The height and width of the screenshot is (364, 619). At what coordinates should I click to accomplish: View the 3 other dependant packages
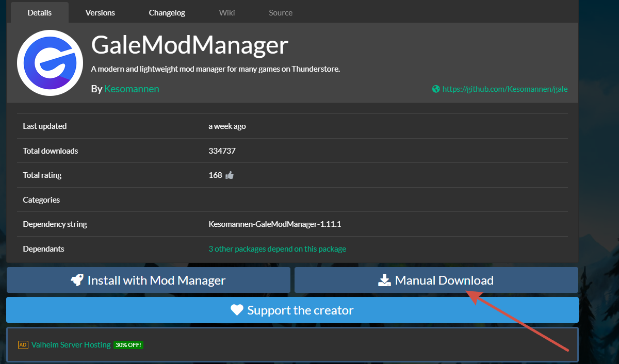278,249
